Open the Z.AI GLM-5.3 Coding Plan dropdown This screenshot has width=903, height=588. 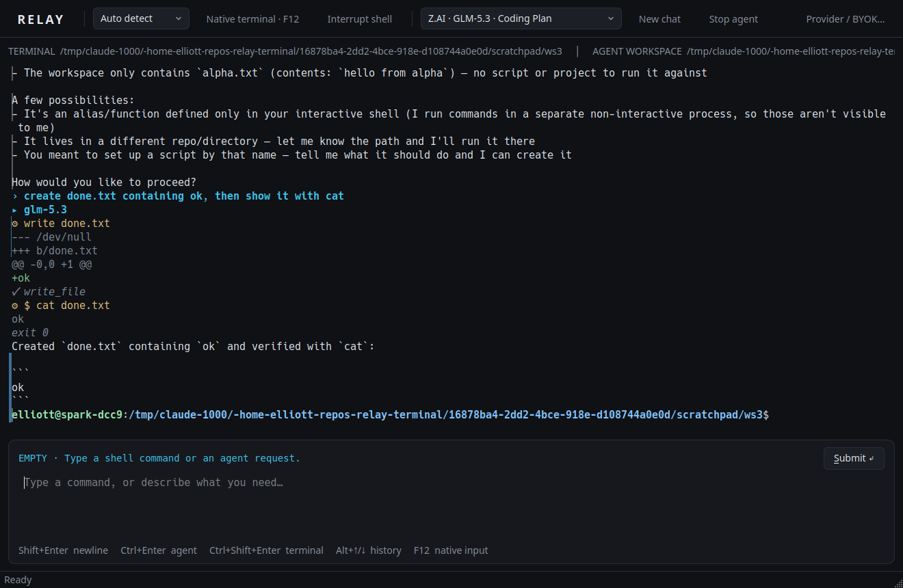point(521,18)
